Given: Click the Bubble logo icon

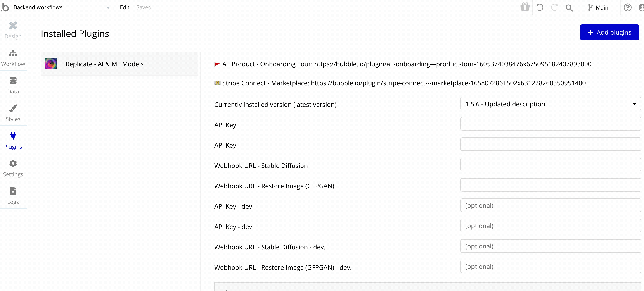Looking at the screenshot, I should [x=5, y=7].
